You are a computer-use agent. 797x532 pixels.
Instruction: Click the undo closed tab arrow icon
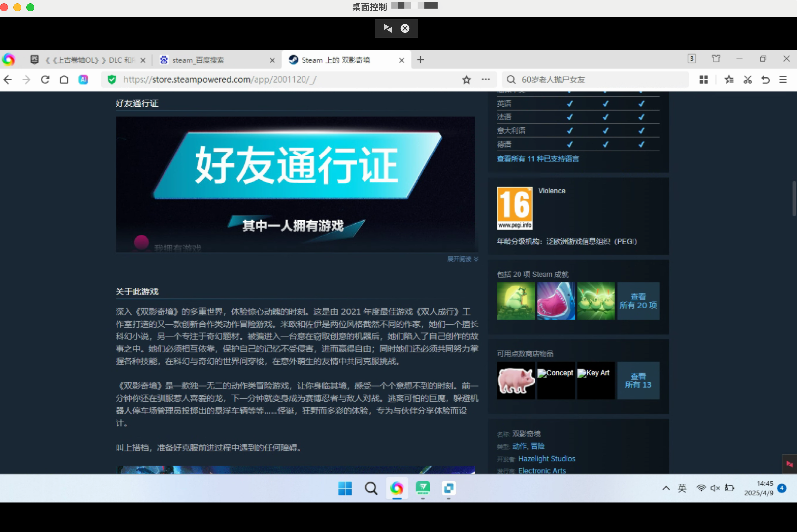(766, 79)
